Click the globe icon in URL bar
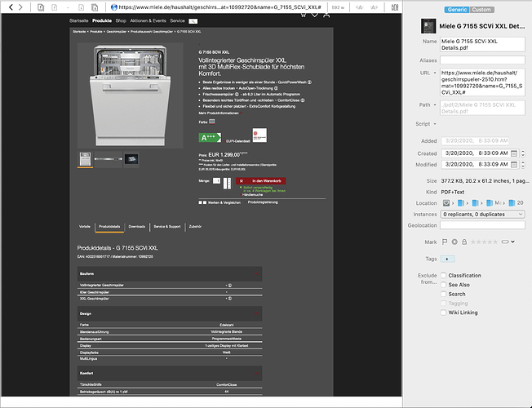The height and width of the screenshot is (408, 532). [114, 7]
